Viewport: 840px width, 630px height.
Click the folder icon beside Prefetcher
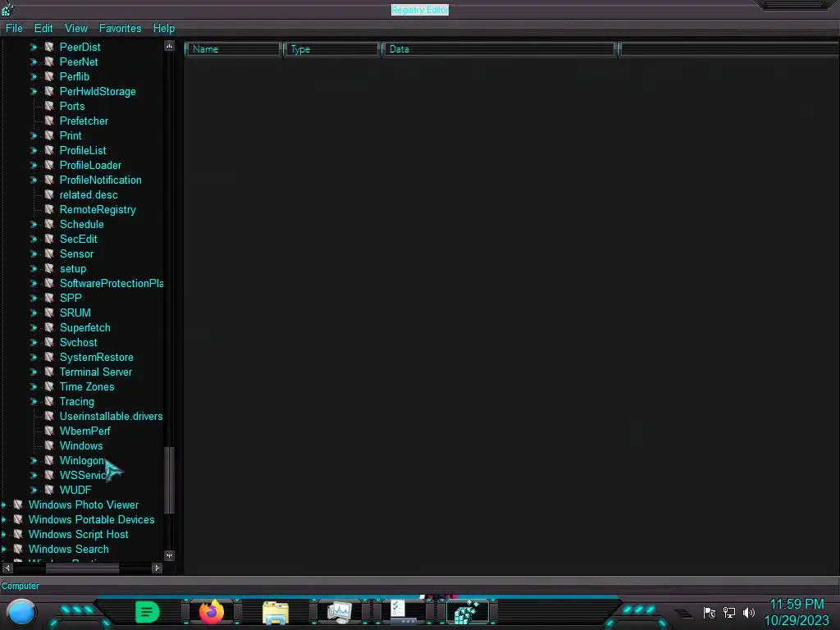49,121
